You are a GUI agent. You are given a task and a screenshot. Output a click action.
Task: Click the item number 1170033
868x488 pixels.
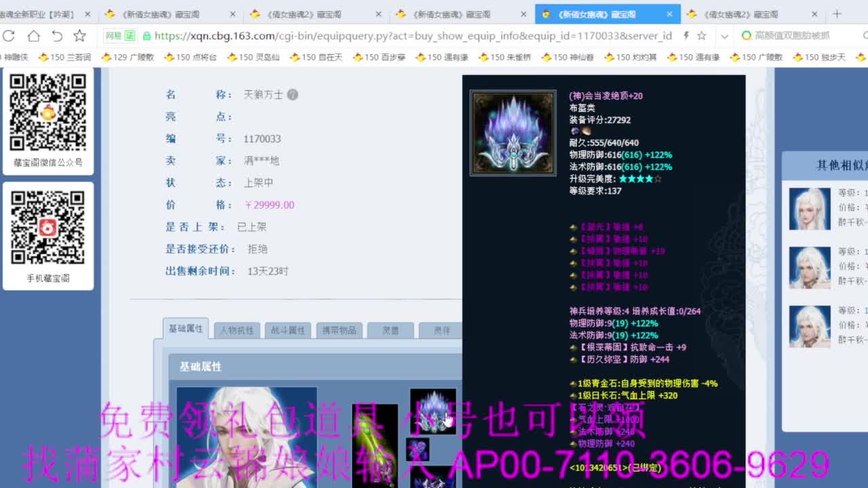pyautogui.click(x=262, y=139)
